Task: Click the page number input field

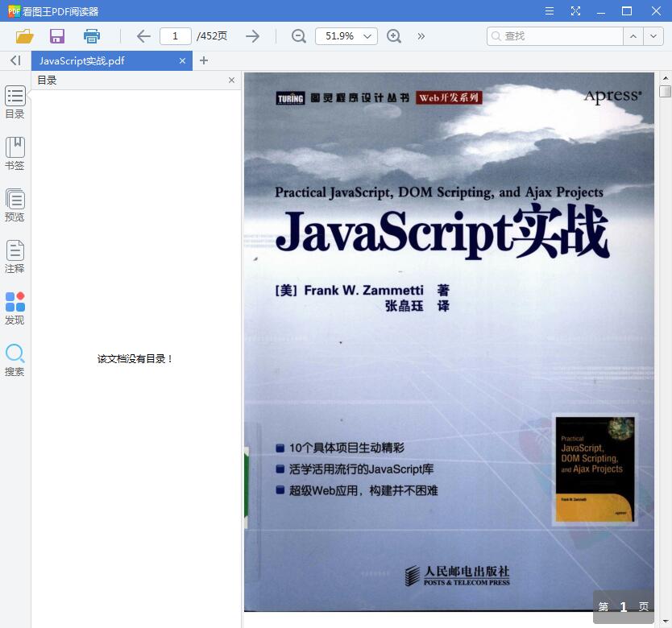Action: (176, 36)
